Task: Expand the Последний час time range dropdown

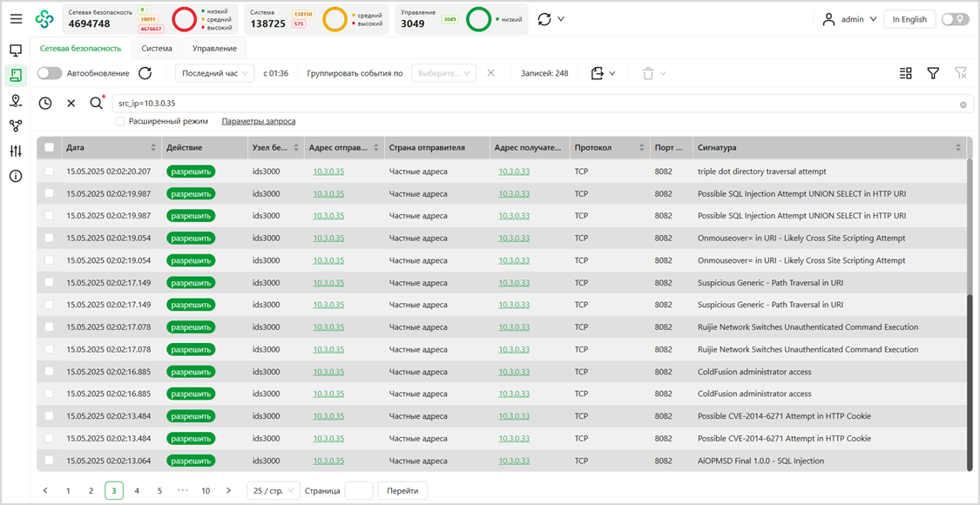Action: click(215, 73)
